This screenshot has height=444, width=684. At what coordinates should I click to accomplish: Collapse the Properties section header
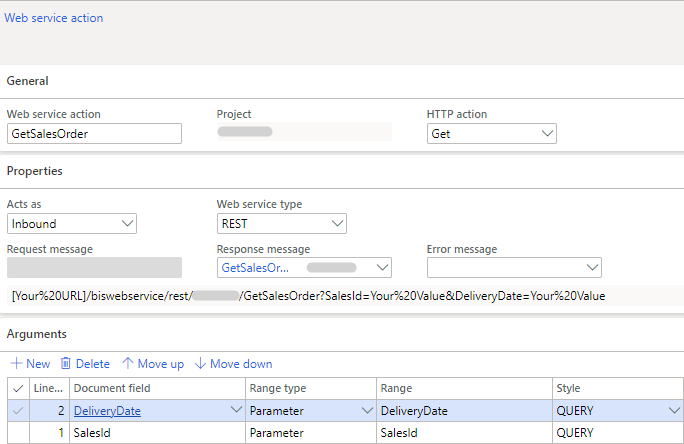pos(34,171)
